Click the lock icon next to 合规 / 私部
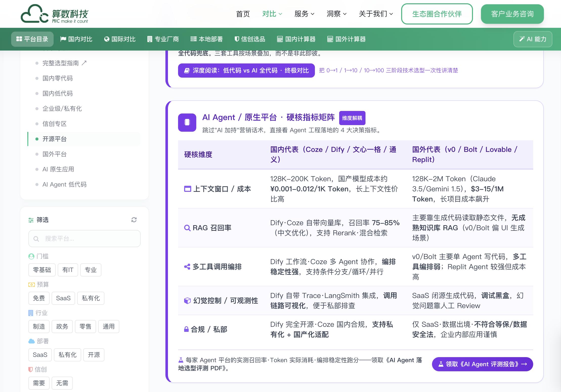The width and height of the screenshot is (561, 392). coord(186,329)
